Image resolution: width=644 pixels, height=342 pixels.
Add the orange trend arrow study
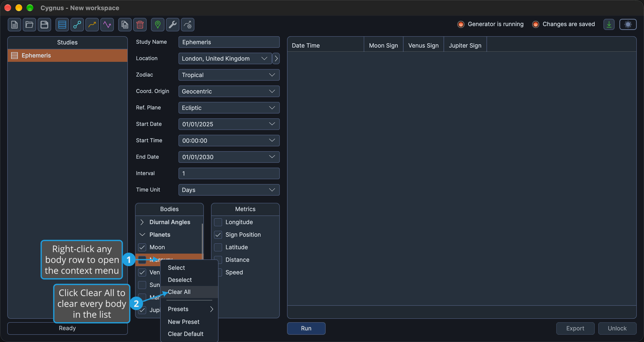coord(92,25)
